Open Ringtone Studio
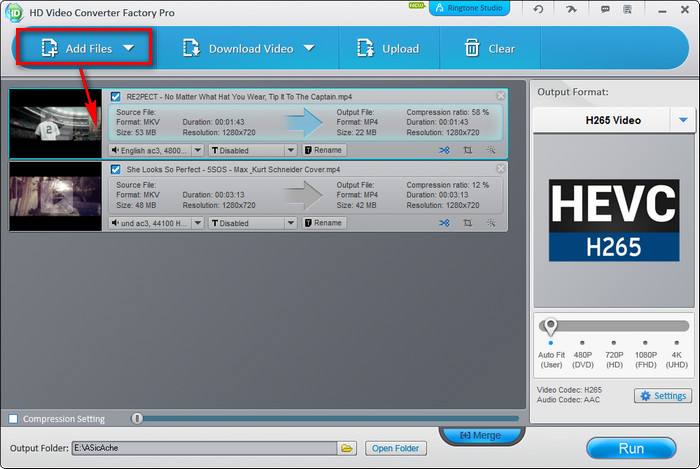This screenshot has width=700, height=469. (469, 8)
